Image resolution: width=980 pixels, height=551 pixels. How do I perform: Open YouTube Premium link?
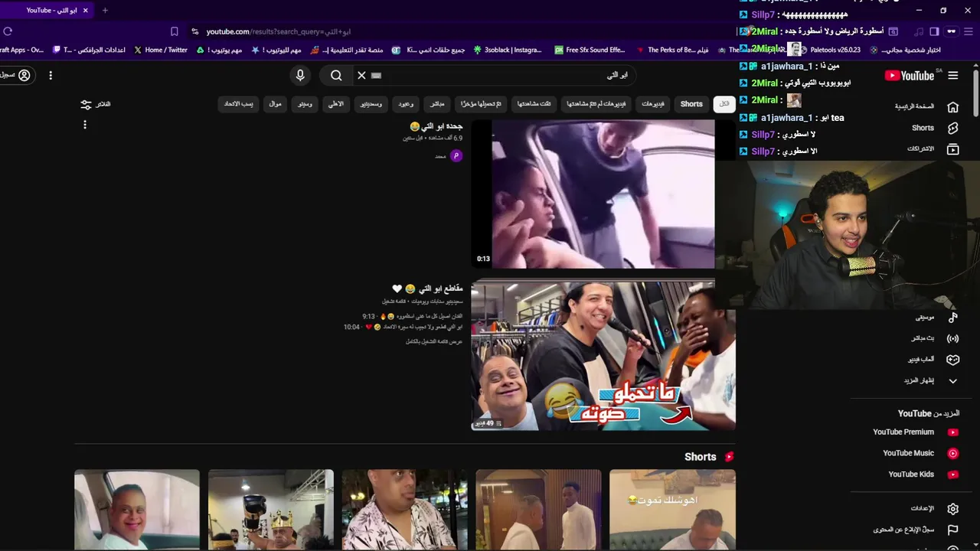point(915,432)
